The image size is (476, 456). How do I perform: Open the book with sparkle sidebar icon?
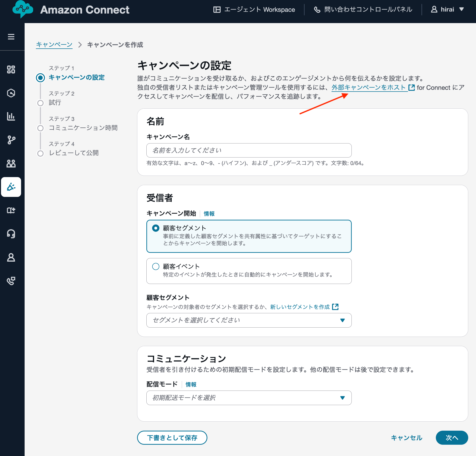pos(11,210)
